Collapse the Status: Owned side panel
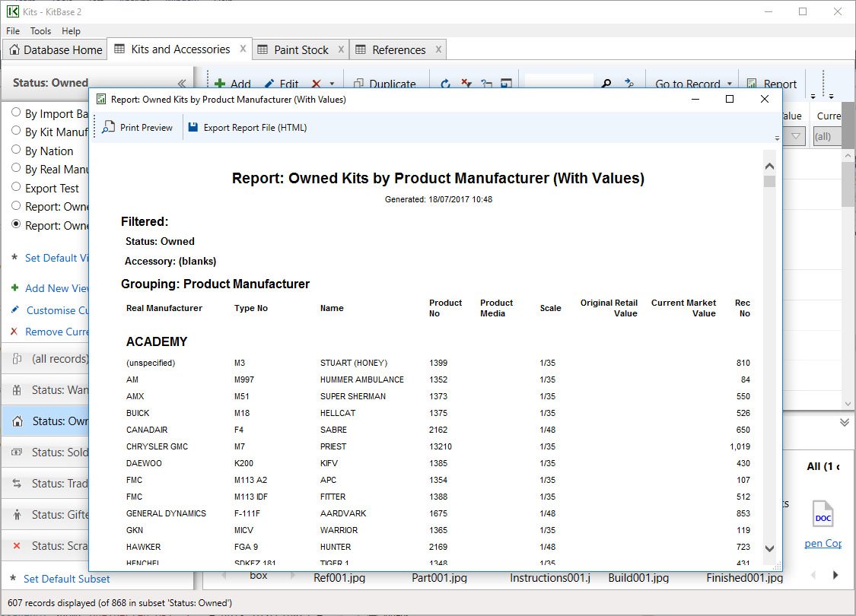 pyautogui.click(x=182, y=84)
